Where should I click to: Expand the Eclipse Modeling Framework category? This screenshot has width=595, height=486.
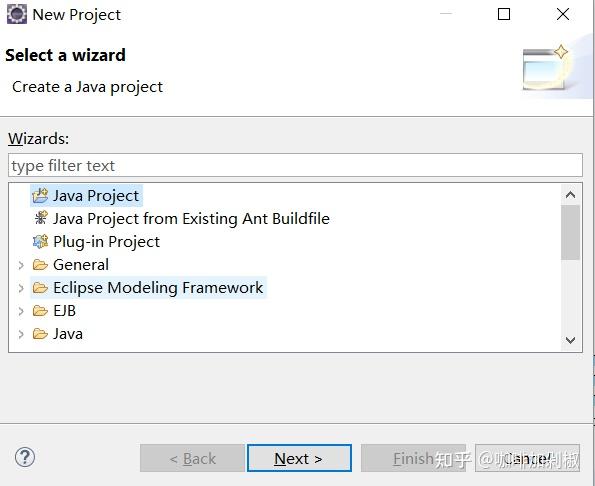21,288
